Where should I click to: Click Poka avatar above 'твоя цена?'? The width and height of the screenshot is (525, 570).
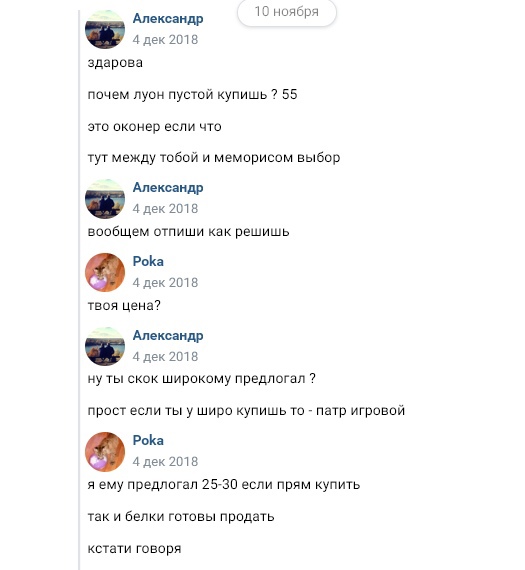point(105,272)
